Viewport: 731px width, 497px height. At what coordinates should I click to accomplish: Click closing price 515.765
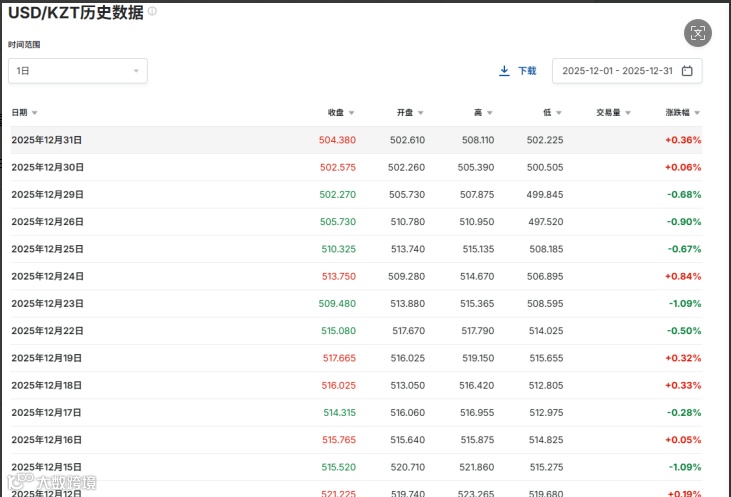pos(339,440)
